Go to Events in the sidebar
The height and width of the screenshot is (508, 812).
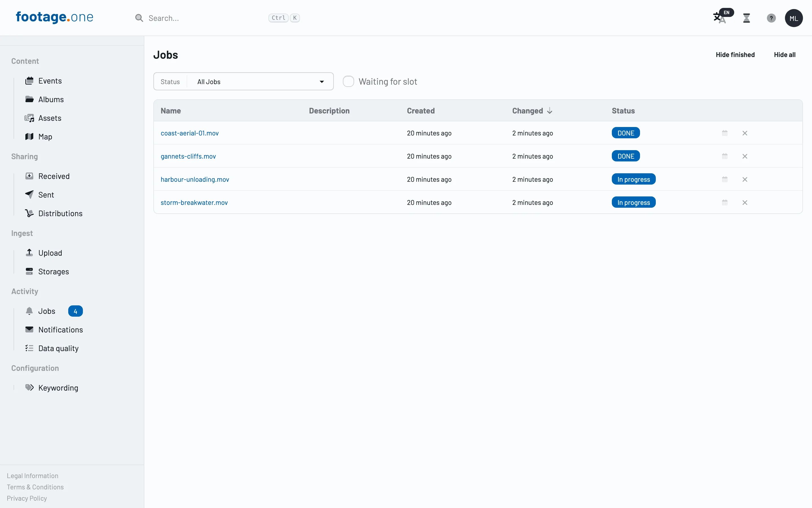43,81
